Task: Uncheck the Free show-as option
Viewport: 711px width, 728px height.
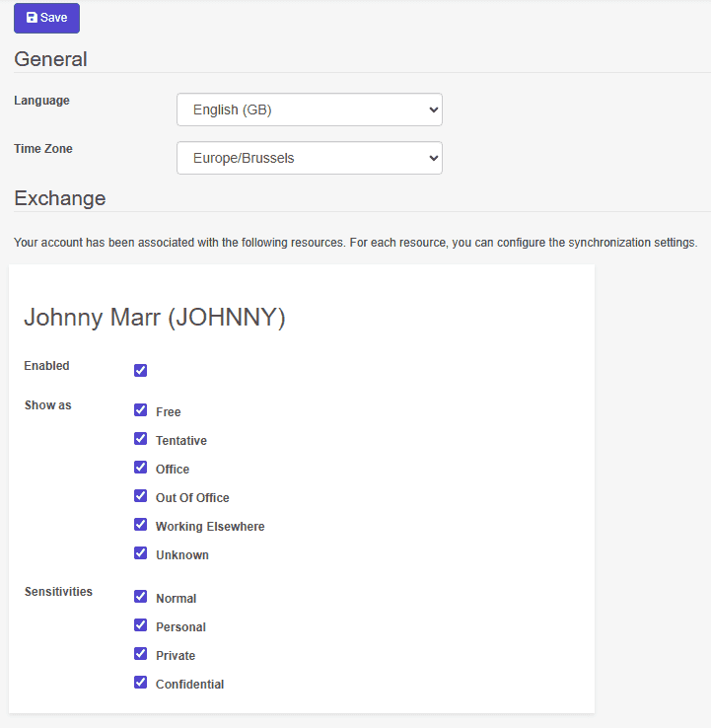Action: (x=140, y=410)
